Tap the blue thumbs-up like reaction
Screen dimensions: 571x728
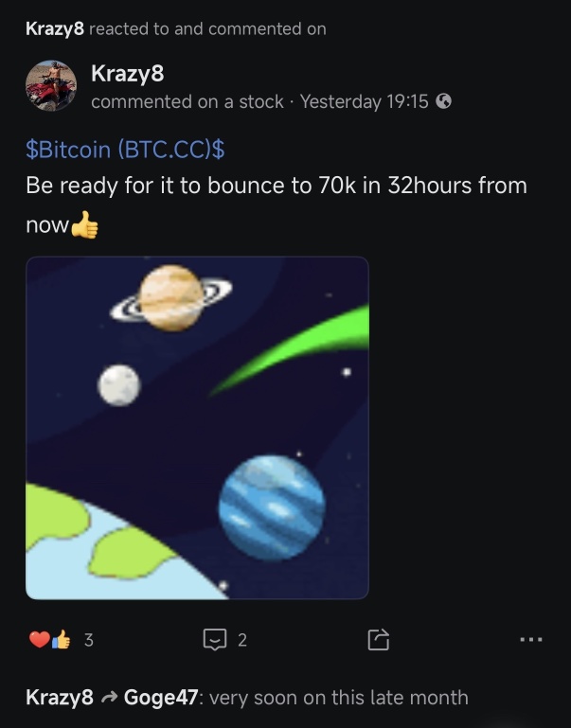pos(61,639)
